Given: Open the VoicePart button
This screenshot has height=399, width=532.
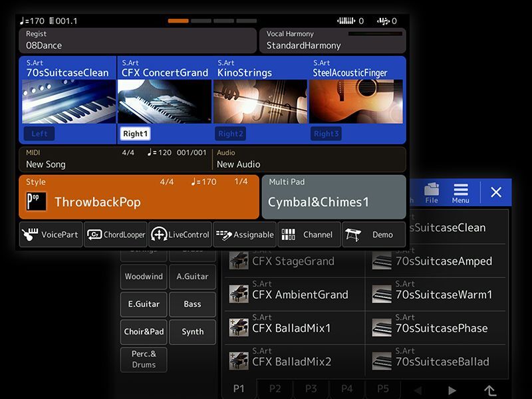Looking at the screenshot, I should tap(51, 235).
